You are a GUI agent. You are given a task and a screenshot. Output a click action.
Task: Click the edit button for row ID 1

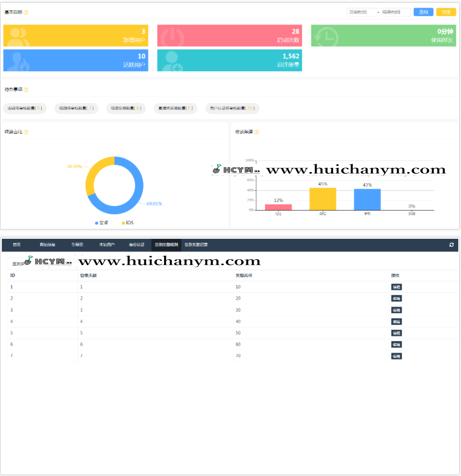(x=396, y=287)
